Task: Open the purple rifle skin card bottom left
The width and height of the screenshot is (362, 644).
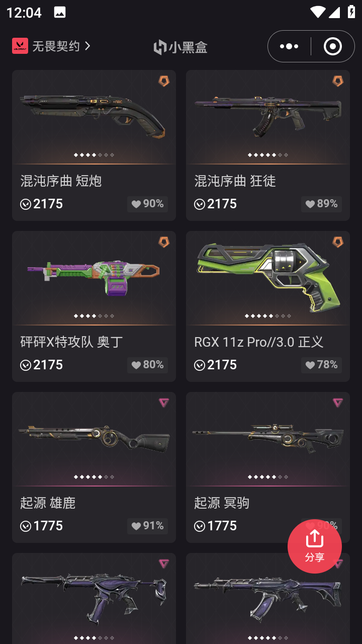Action: point(94,598)
